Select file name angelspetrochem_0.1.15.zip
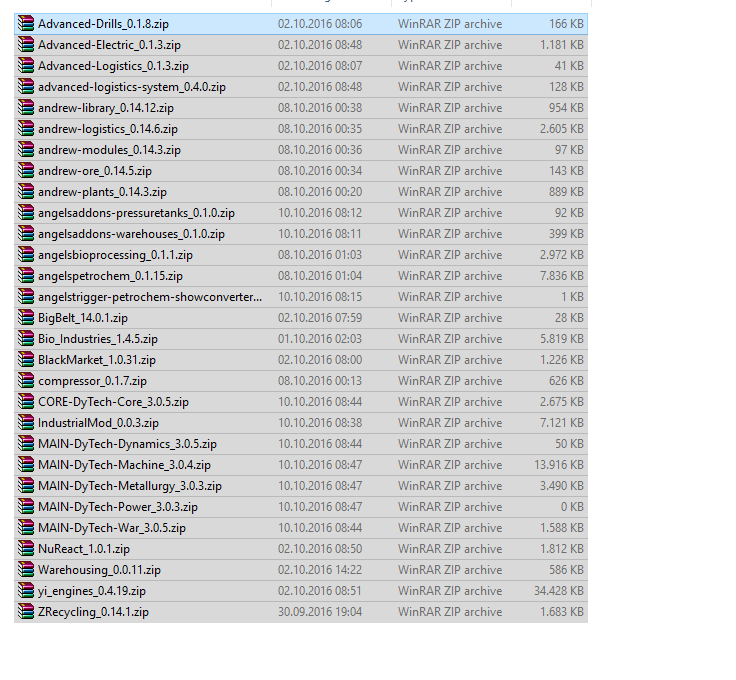 point(110,276)
